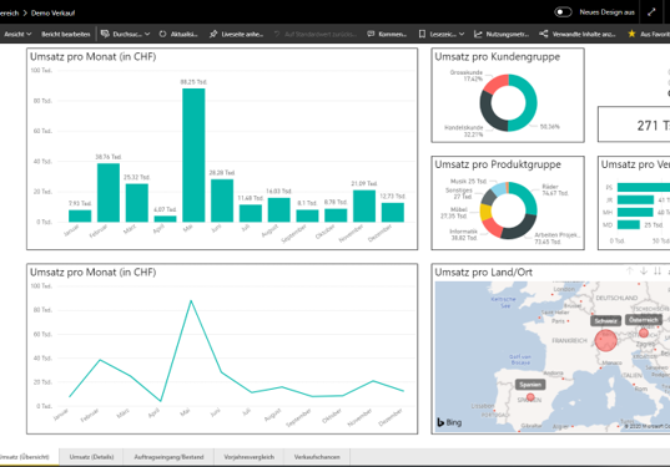
Task: Select the MD horizontal bar
Action: tap(628, 225)
